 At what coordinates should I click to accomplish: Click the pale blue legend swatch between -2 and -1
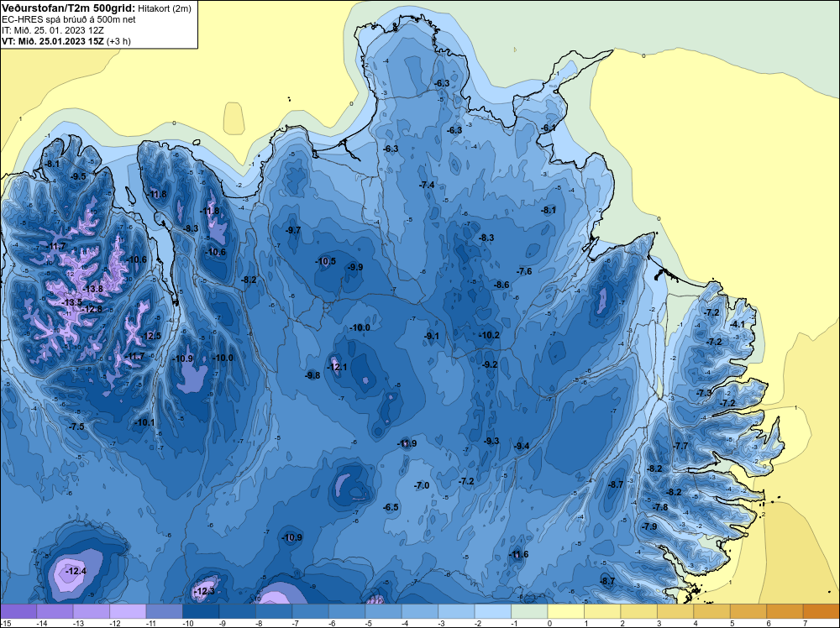493,611
